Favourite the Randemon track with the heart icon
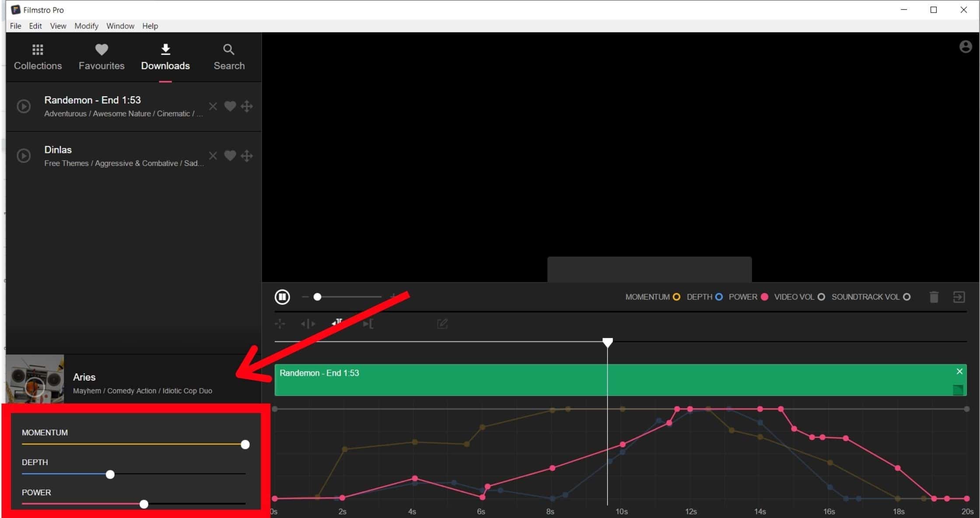 230,106
